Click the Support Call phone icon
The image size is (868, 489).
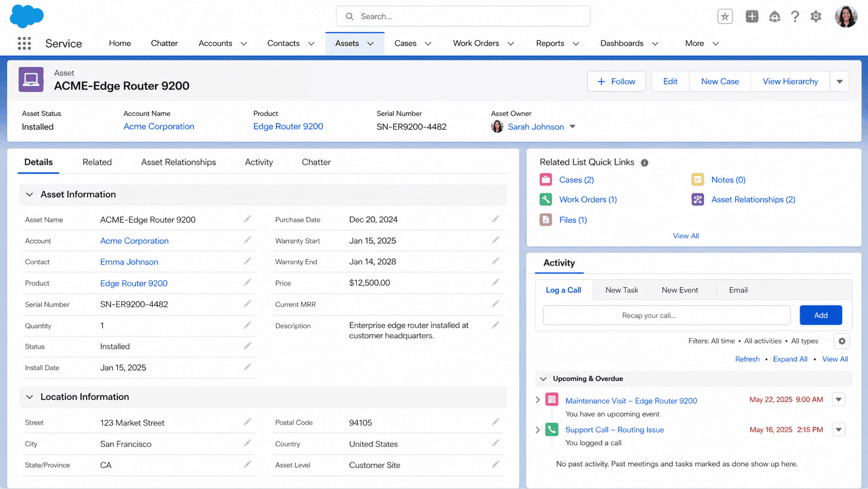(552, 429)
